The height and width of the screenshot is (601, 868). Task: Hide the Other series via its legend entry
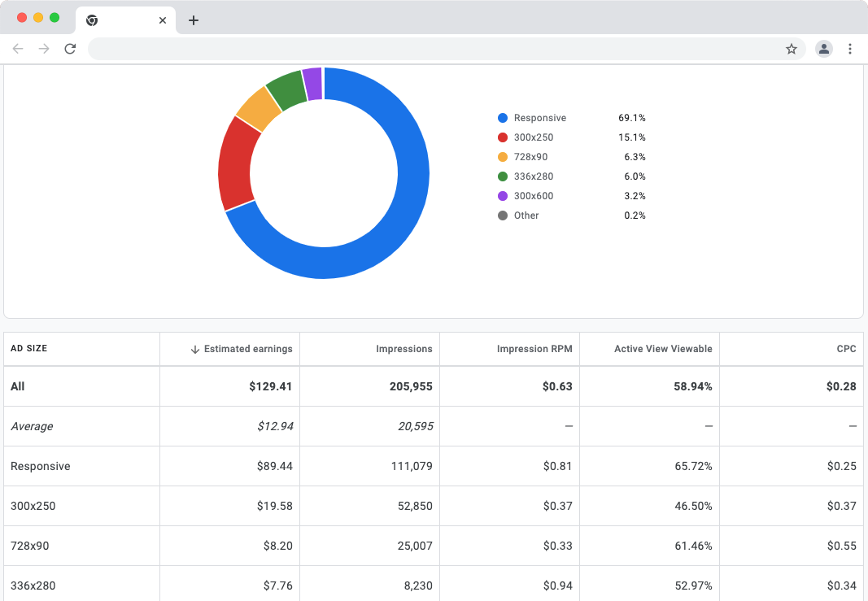coord(526,215)
